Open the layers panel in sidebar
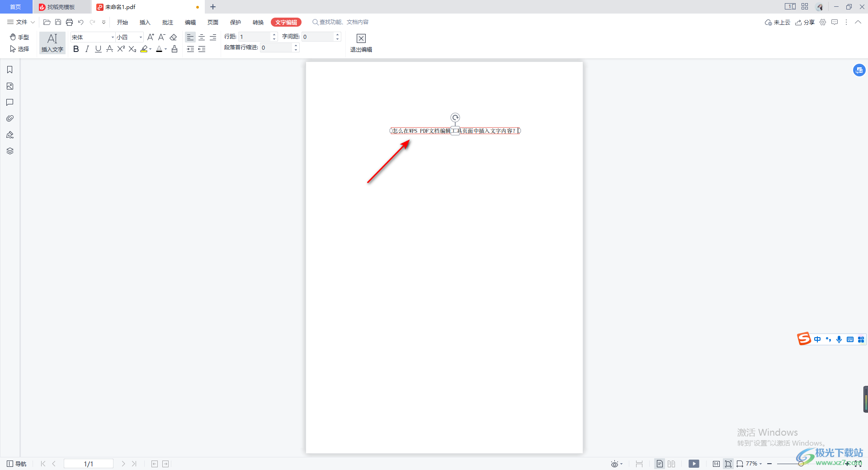This screenshot has height=470, width=868. (x=10, y=151)
